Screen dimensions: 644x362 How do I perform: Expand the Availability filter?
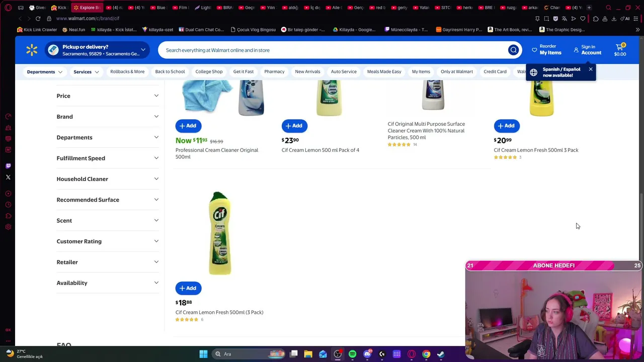coord(108,283)
